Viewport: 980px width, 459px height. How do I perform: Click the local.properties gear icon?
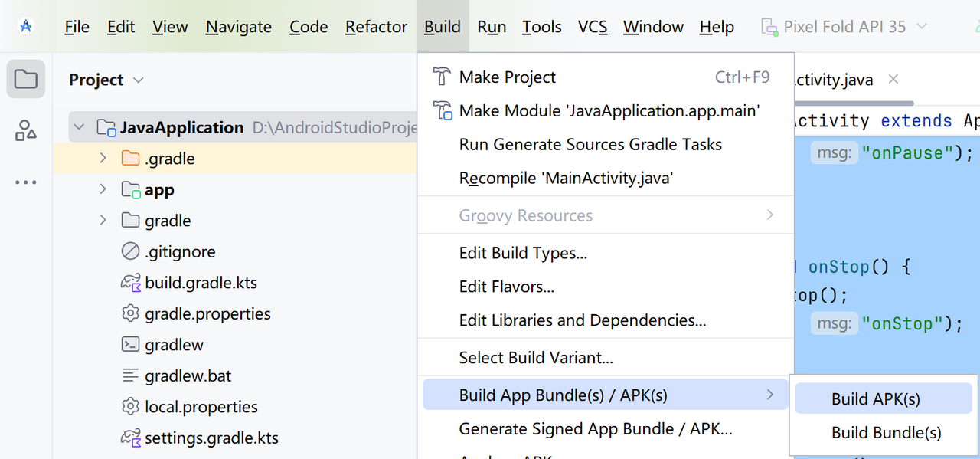point(130,407)
